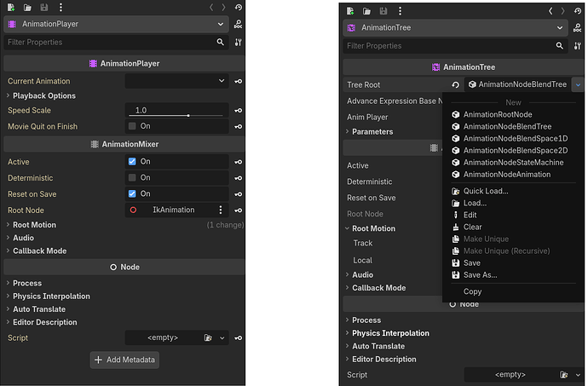Expand the Playback Options section
Image resolution: width=588 pixels, height=386 pixels.
coord(43,95)
